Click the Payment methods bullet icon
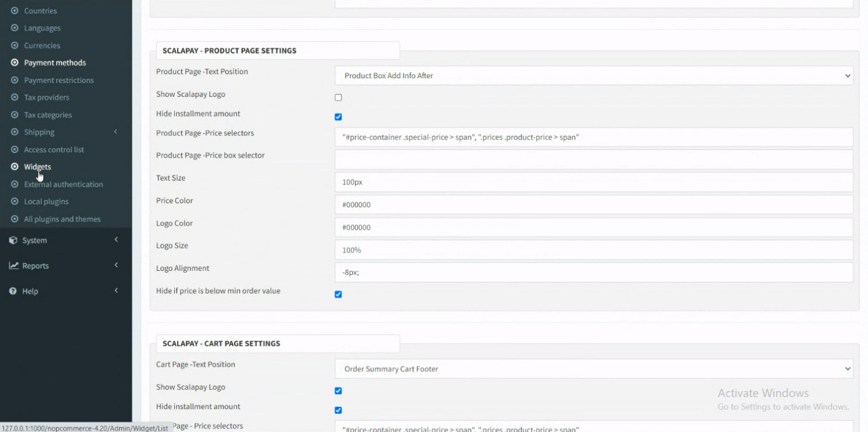This screenshot has width=868, height=432. pyautogui.click(x=15, y=62)
